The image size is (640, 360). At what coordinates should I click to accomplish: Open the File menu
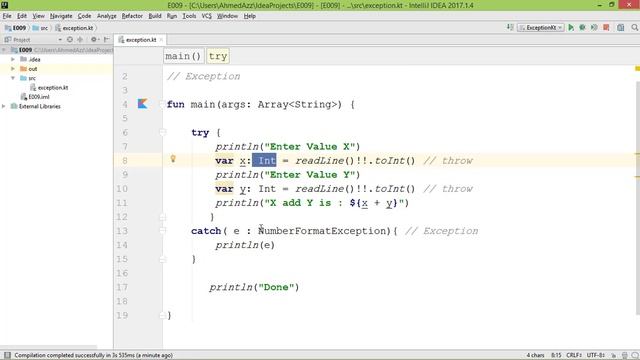click(x=7, y=16)
